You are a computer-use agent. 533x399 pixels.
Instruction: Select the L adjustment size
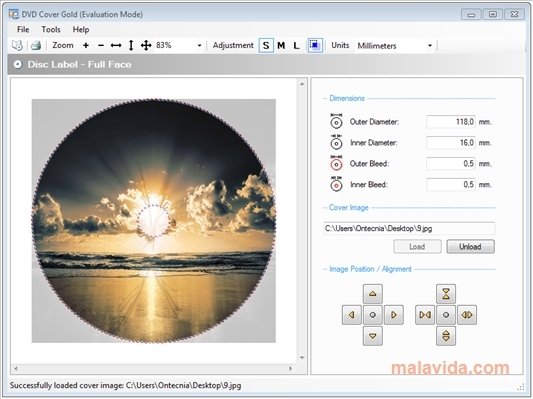tap(296, 45)
